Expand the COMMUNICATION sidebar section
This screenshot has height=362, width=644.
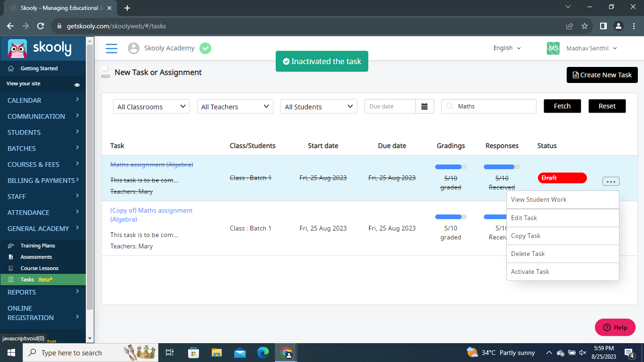43,116
